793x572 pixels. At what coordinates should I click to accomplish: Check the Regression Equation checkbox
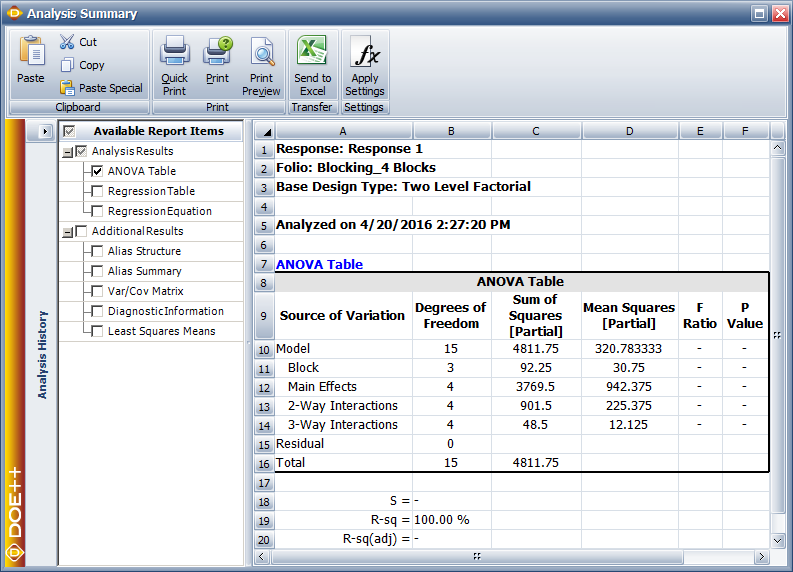click(97, 211)
